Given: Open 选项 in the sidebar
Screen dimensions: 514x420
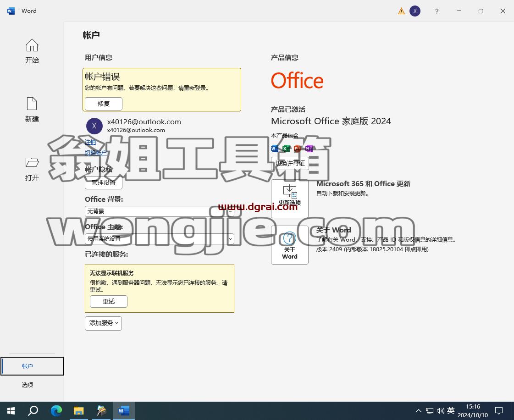Looking at the screenshot, I should (x=28, y=385).
